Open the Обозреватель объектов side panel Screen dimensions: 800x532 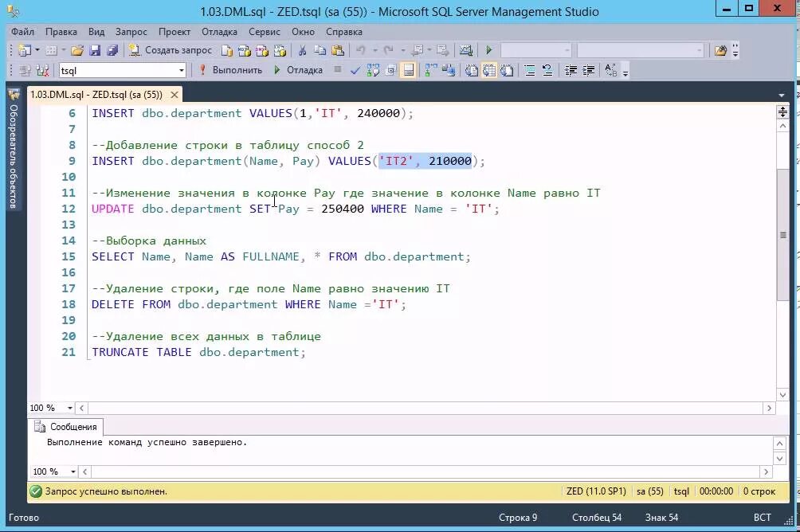coord(14,151)
